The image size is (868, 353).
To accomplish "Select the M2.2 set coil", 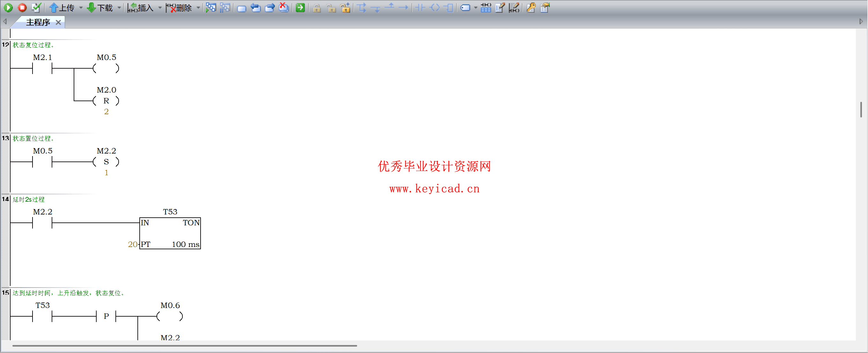I will tap(106, 162).
